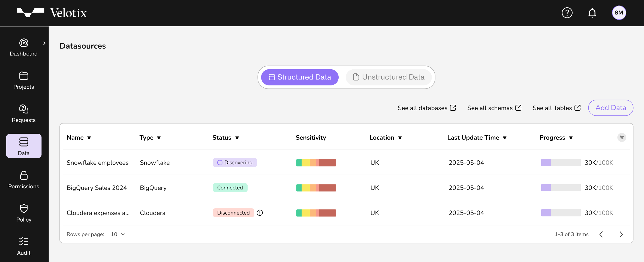Filter by the Progress column icon

pos(571,138)
